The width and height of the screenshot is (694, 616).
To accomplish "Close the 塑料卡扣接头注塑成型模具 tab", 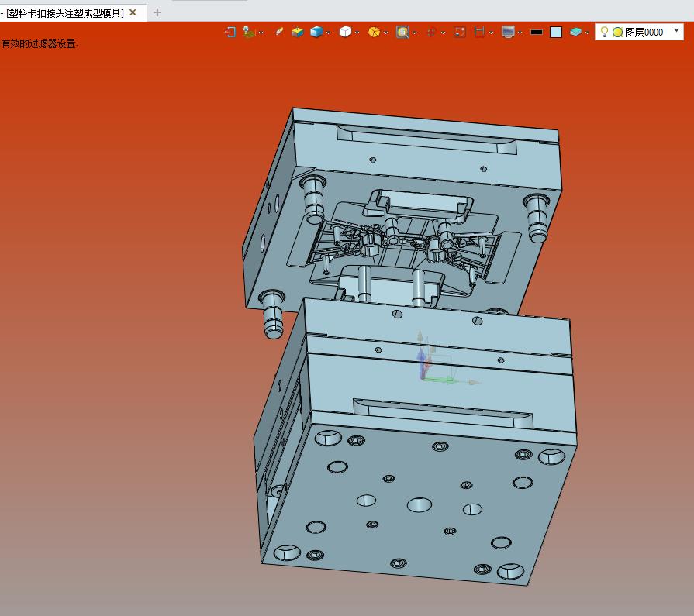I will 133,13.
